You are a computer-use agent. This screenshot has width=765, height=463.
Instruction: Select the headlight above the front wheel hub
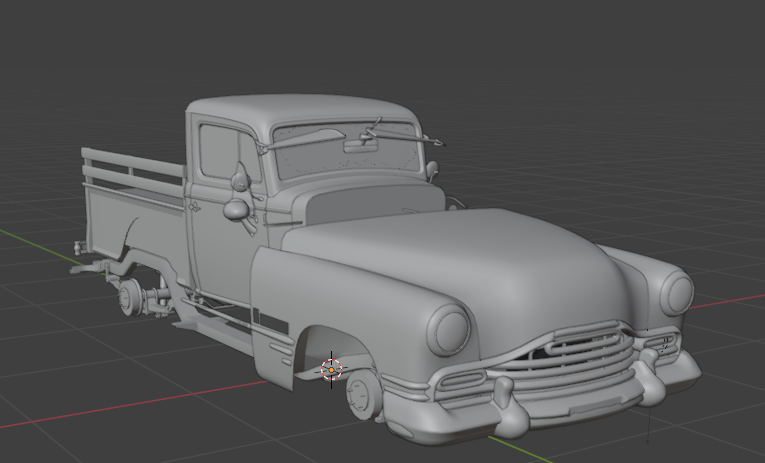(x=449, y=330)
